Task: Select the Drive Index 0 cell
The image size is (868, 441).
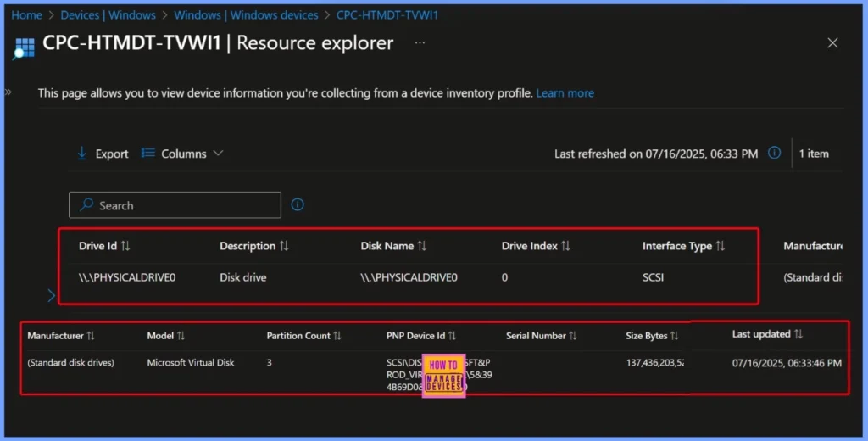Action: tap(504, 277)
